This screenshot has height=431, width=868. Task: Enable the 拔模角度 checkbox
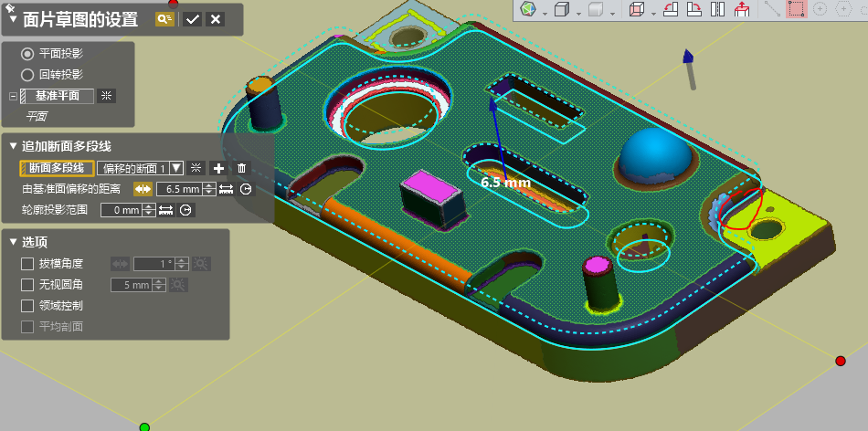[27, 263]
